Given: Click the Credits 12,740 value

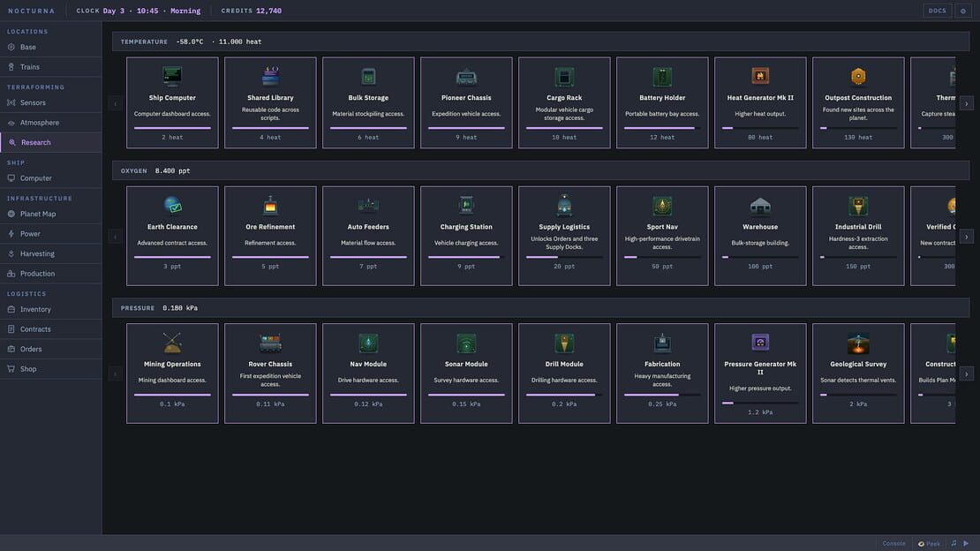Looking at the screenshot, I should pyautogui.click(x=268, y=11).
